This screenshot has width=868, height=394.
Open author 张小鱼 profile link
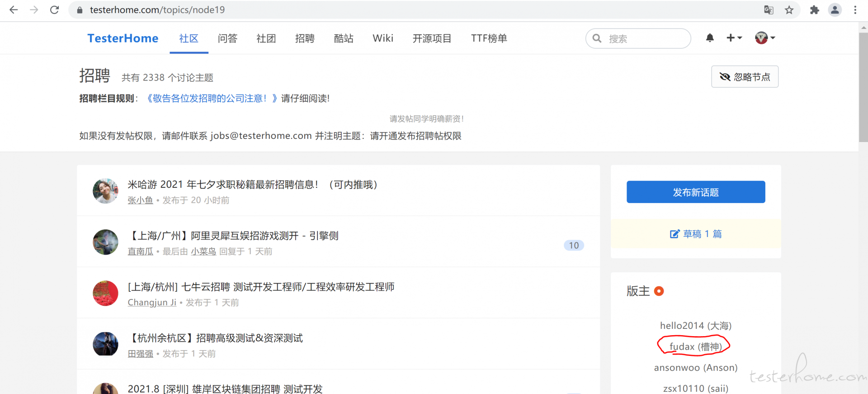click(140, 200)
